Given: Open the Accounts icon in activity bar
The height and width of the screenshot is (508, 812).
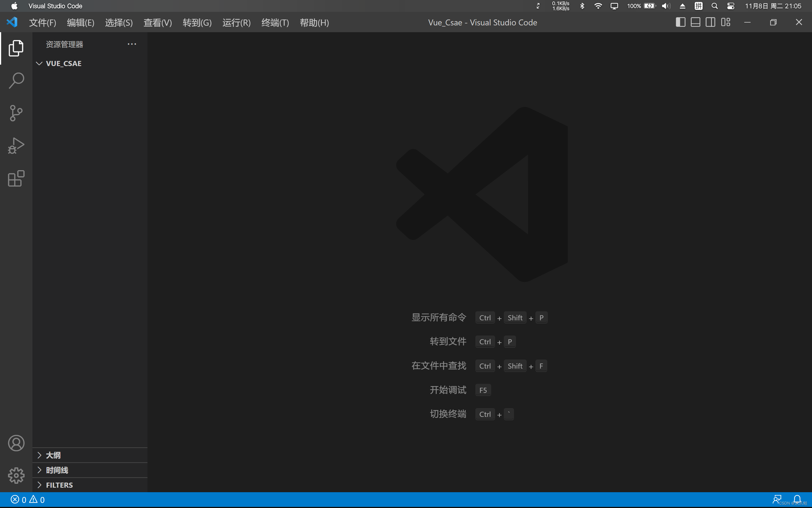Looking at the screenshot, I should pos(16,443).
